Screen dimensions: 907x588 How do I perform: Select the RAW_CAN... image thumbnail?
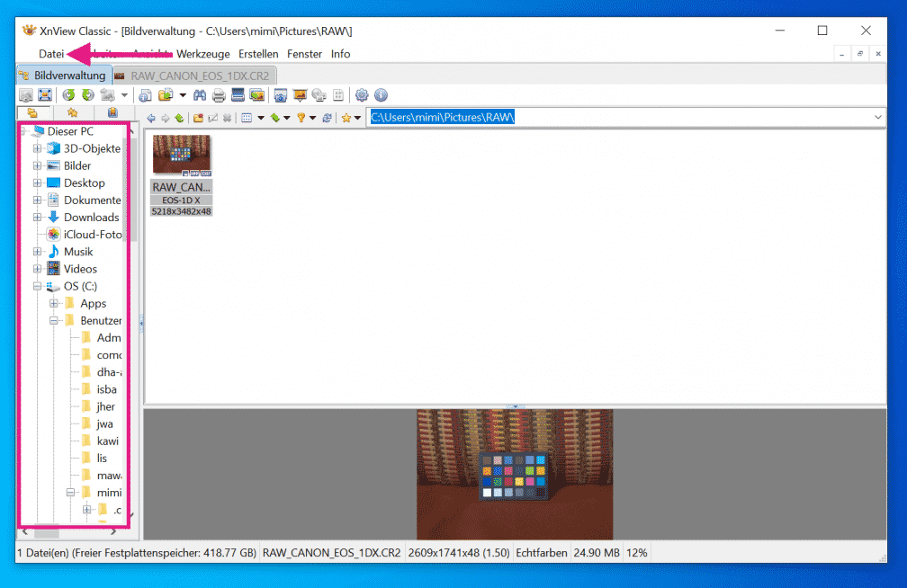tap(182, 158)
